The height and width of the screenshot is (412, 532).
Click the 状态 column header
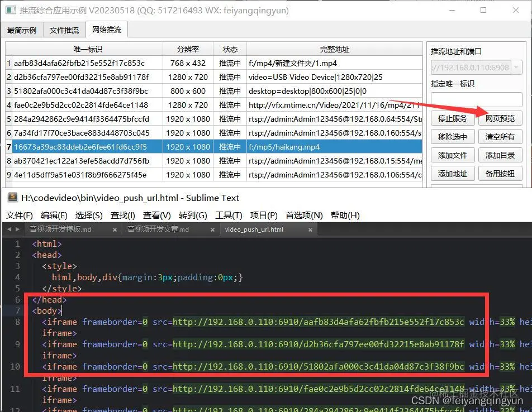230,49
